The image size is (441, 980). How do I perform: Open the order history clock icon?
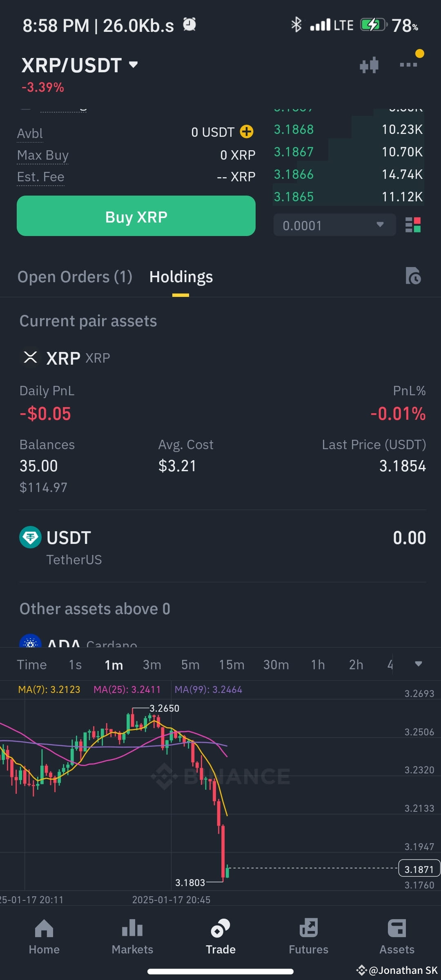point(413,276)
